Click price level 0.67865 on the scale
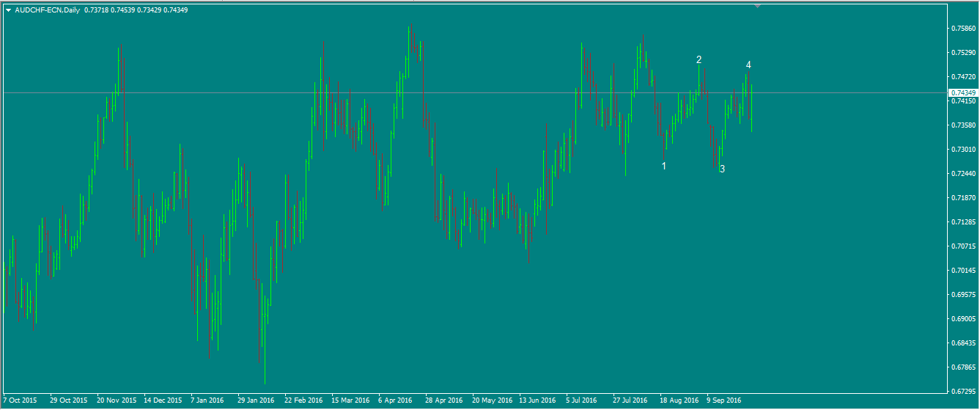The height and width of the screenshot is (410, 980). pos(962,367)
